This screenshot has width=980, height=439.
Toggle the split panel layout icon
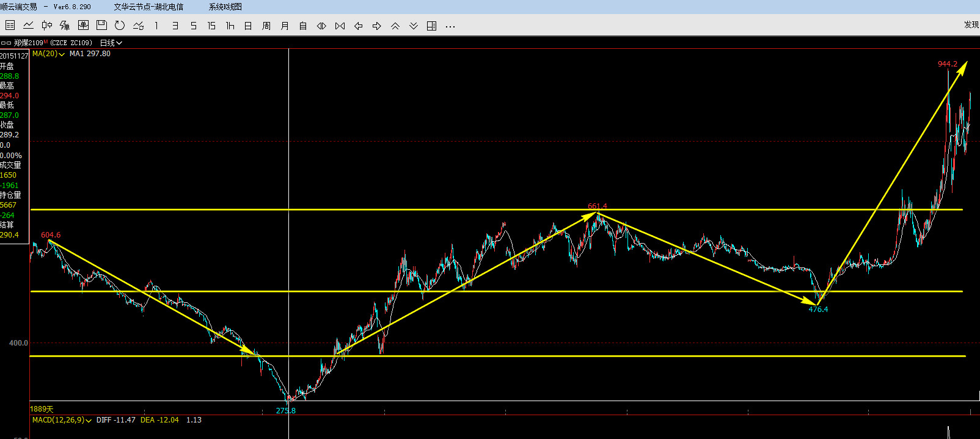click(x=432, y=26)
